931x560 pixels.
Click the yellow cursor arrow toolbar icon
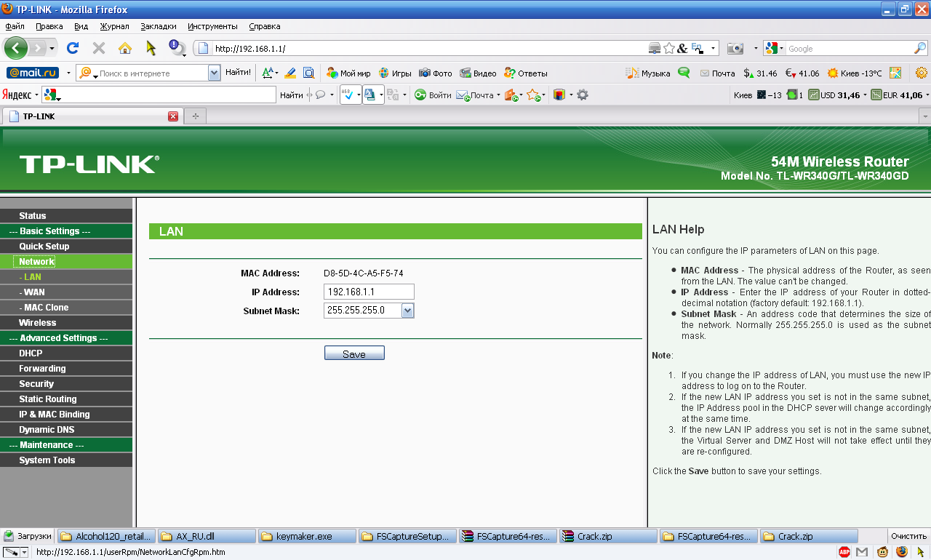click(x=151, y=48)
